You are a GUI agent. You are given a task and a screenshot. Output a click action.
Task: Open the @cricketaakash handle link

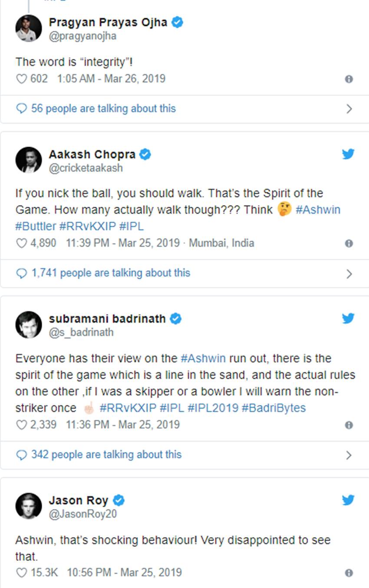tap(86, 168)
